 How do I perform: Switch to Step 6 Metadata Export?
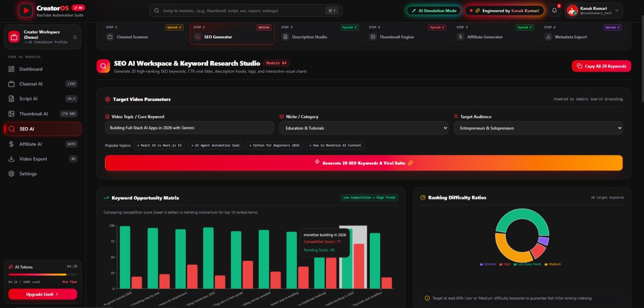click(x=583, y=33)
